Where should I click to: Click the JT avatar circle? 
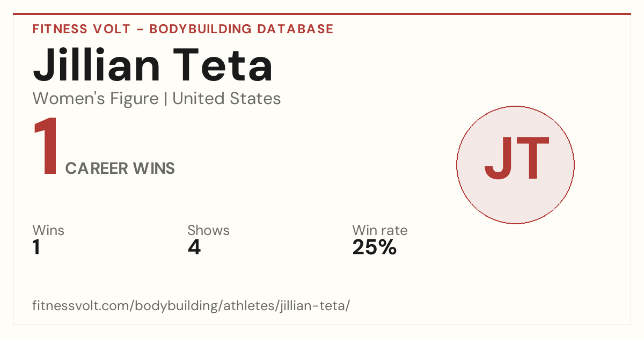(515, 165)
